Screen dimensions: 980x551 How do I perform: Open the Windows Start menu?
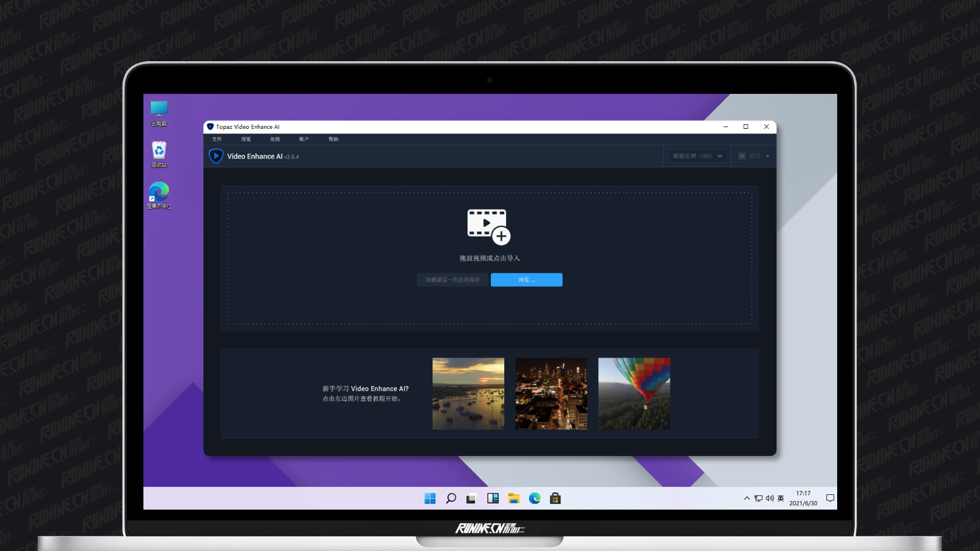tap(430, 499)
